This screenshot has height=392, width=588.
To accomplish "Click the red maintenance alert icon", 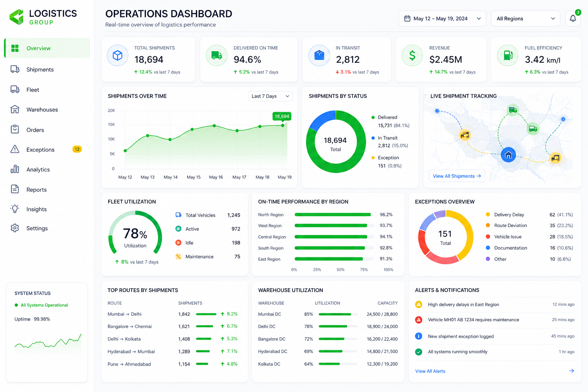I will pos(419,320).
